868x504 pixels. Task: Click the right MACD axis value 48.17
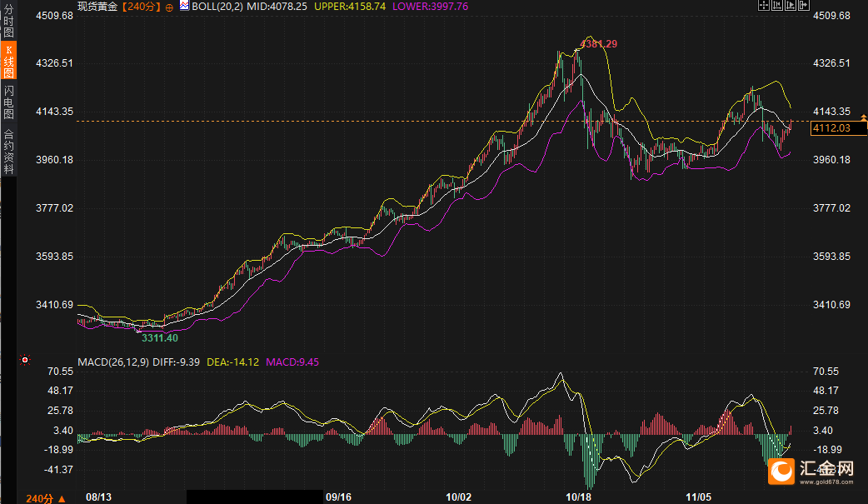pos(826,391)
